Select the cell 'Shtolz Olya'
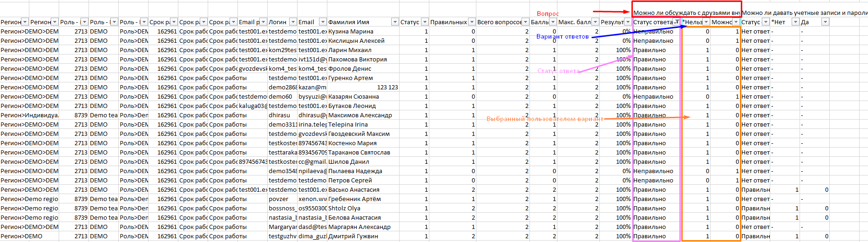 pyautogui.click(x=363, y=208)
